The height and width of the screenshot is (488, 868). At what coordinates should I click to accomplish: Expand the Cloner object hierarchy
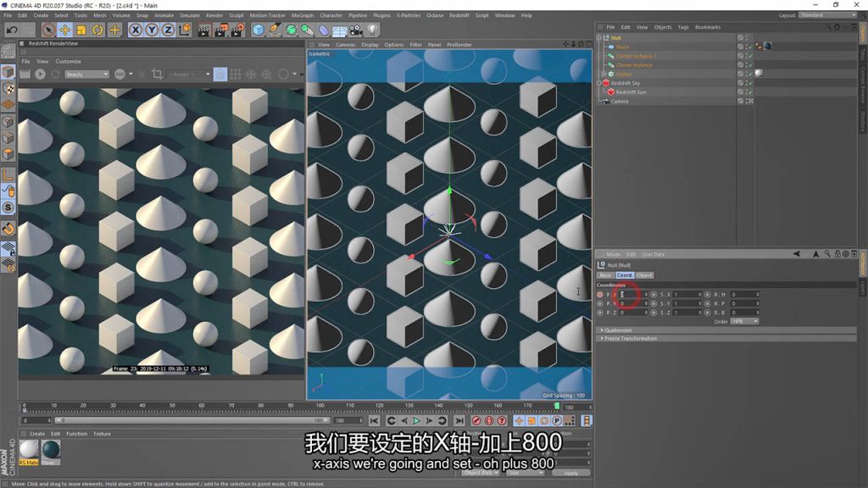click(604, 75)
